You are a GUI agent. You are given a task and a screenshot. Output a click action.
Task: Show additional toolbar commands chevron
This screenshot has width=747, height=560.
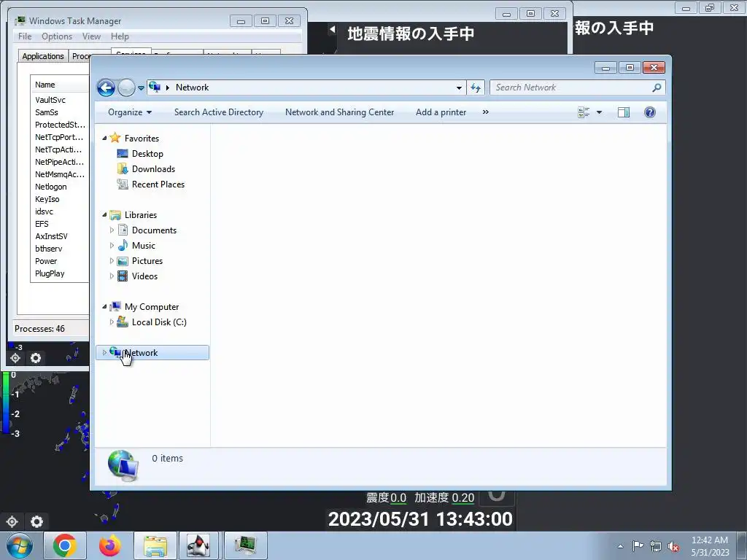(485, 112)
